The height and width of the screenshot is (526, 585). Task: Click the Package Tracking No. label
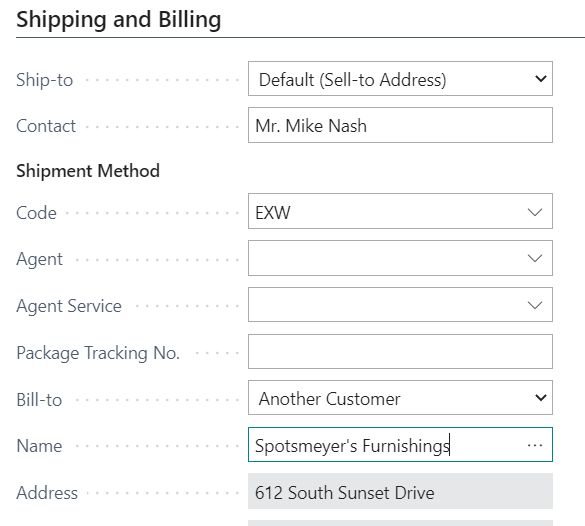(98, 353)
